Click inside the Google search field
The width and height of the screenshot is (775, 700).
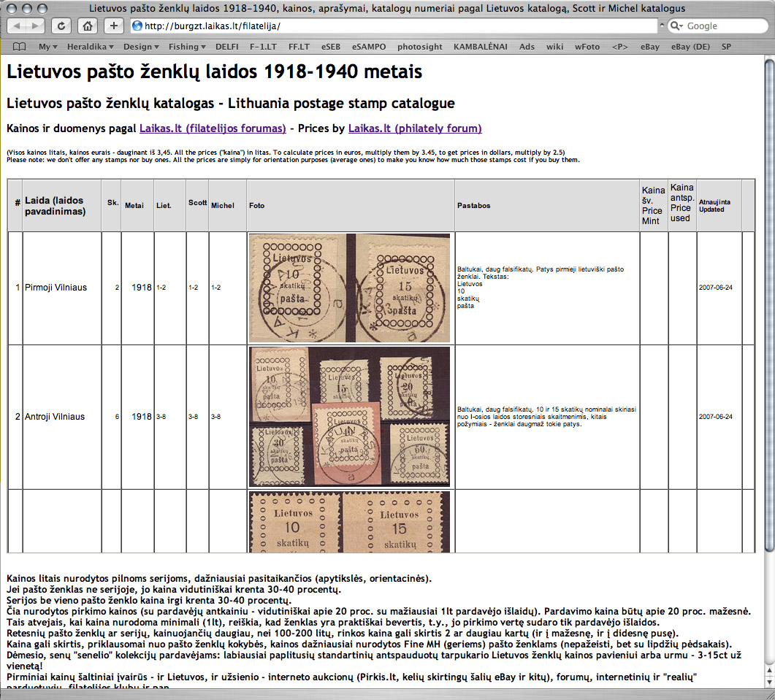(x=719, y=26)
